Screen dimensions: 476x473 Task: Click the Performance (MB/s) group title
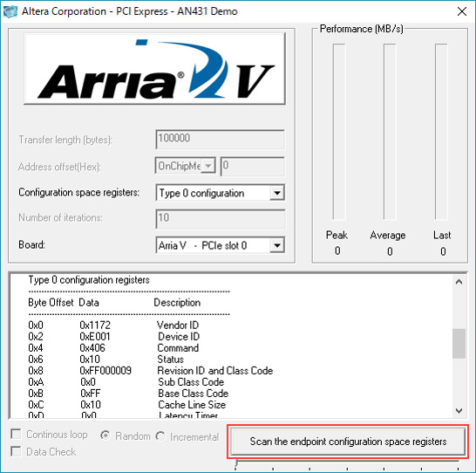(x=361, y=29)
